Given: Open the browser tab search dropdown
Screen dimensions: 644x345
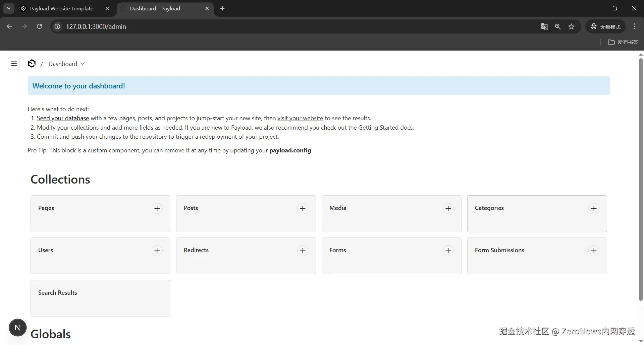Looking at the screenshot, I should (9, 8).
